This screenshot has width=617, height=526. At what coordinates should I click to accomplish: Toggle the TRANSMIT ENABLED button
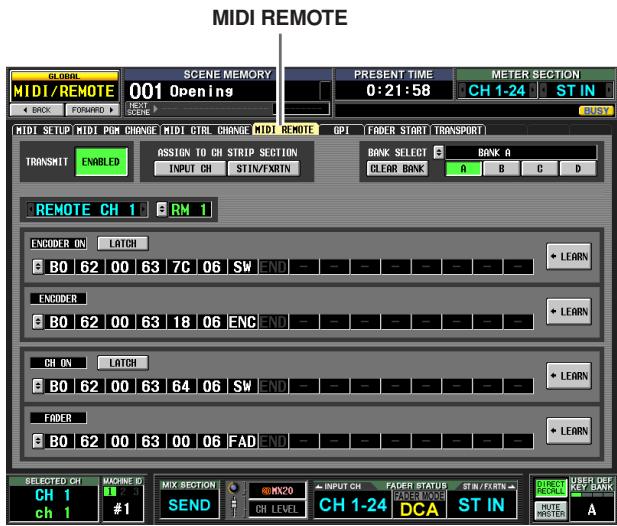coord(101,162)
